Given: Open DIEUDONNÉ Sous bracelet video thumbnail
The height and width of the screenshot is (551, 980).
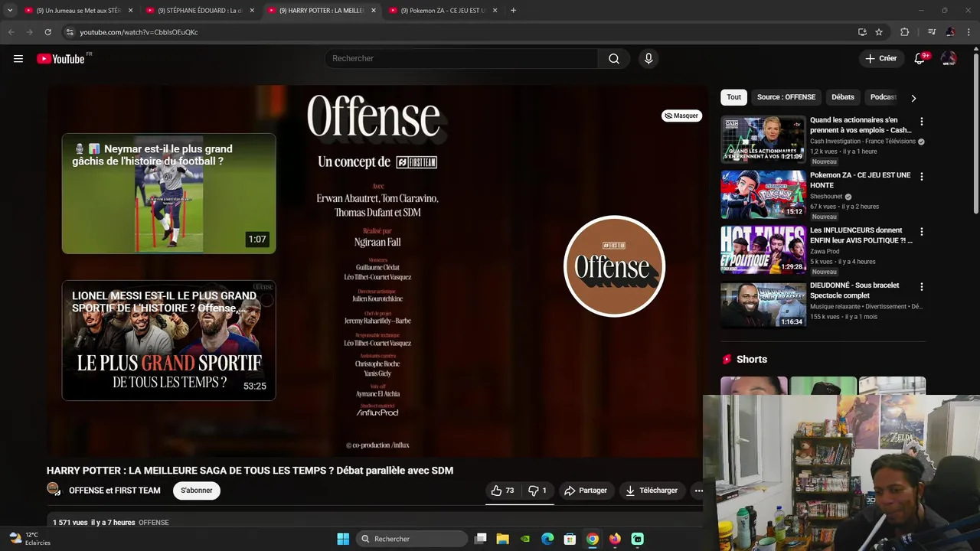Looking at the screenshot, I should pyautogui.click(x=763, y=305).
